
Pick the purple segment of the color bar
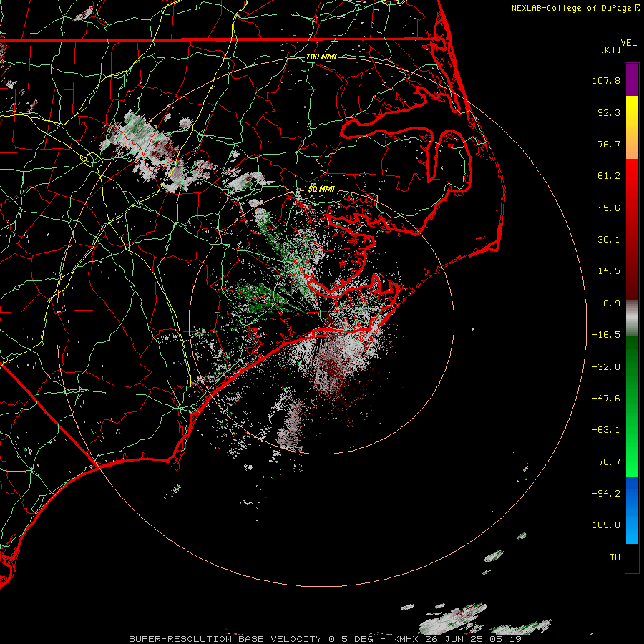632,79
